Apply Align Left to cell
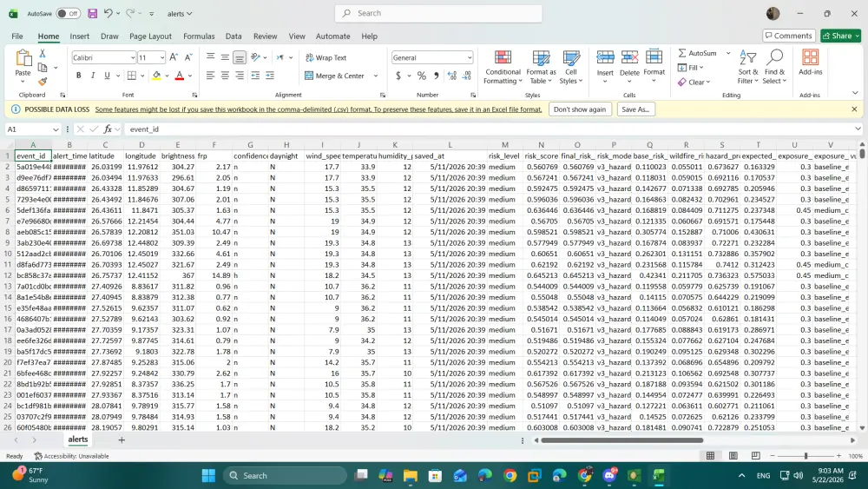This screenshot has width=868, height=489. coord(210,76)
